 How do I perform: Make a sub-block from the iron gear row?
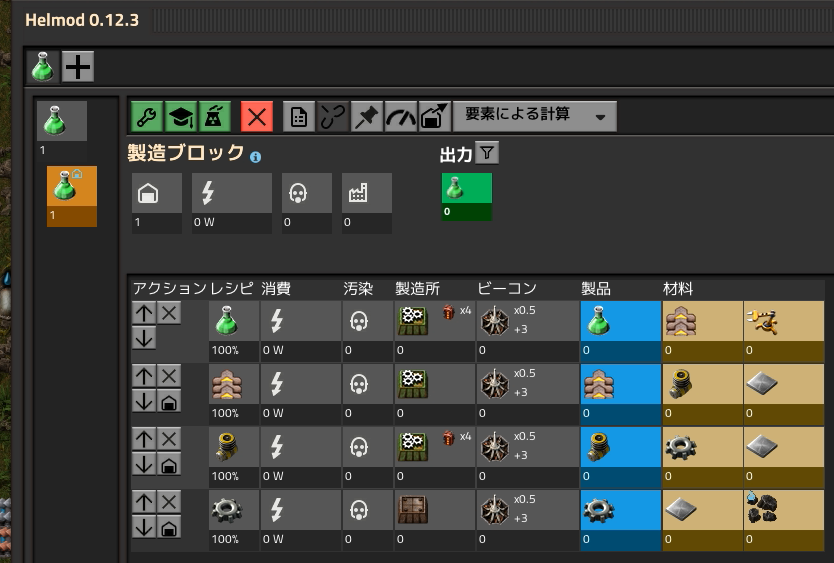(x=169, y=527)
